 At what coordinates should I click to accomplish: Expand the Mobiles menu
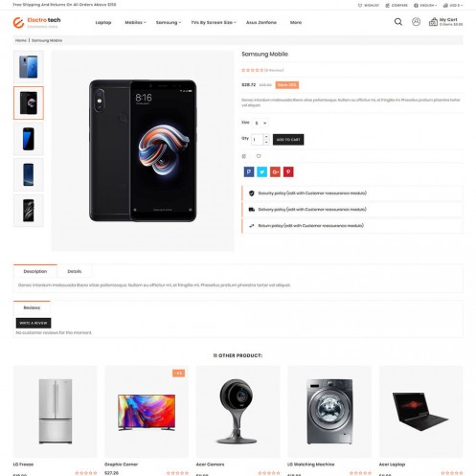135,22
